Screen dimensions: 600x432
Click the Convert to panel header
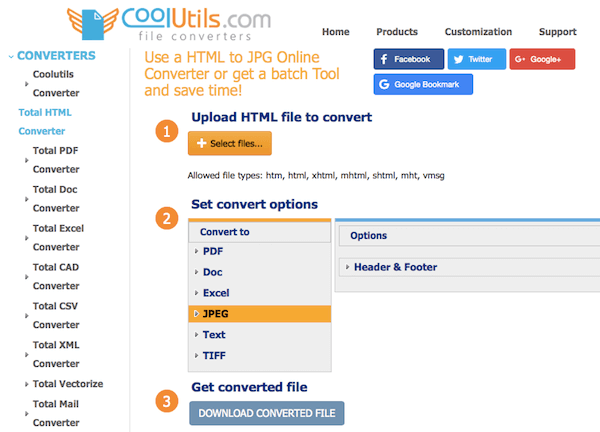259,232
